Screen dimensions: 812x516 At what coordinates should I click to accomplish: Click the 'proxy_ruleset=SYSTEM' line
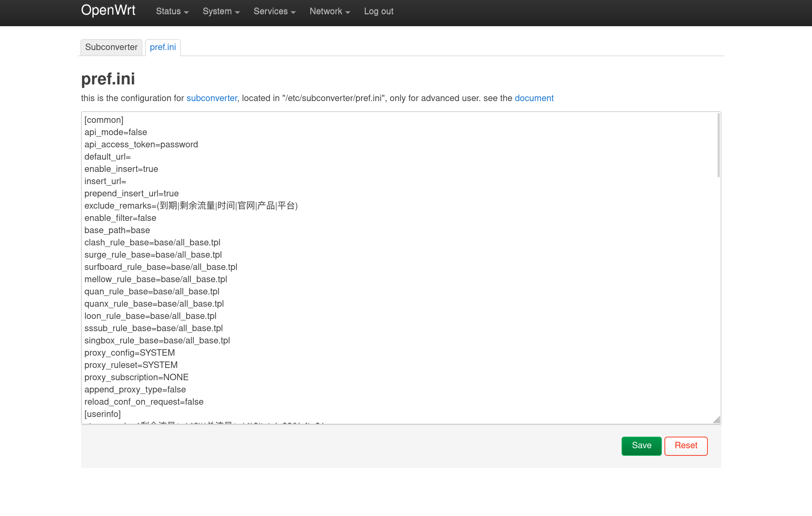coord(131,365)
